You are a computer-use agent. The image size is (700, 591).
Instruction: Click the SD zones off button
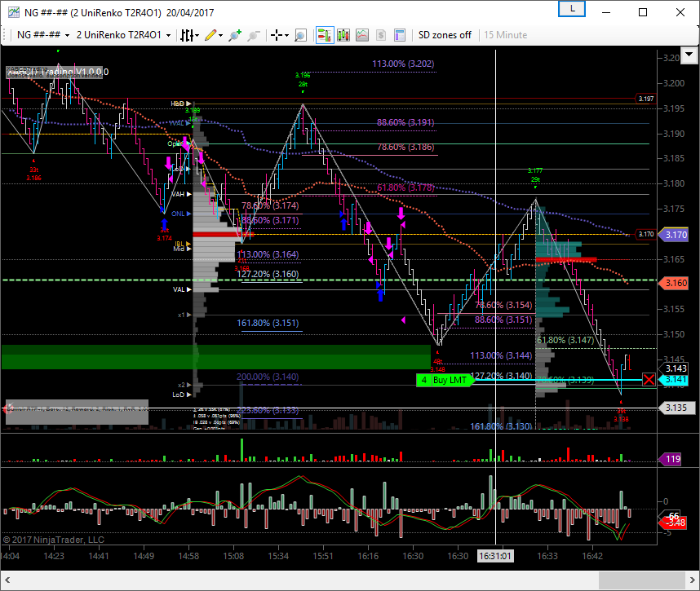click(445, 35)
